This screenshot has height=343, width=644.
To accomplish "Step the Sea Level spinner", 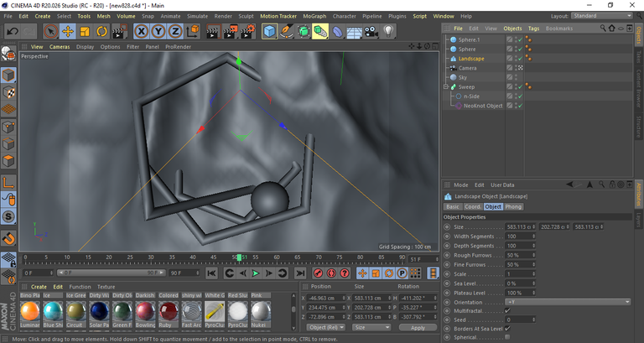I will tap(533, 283).
